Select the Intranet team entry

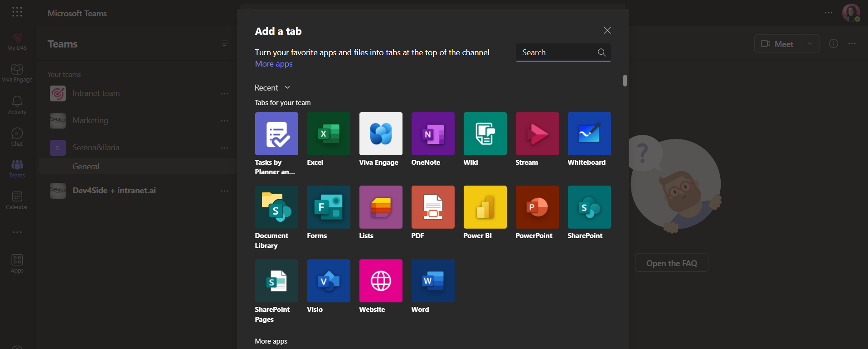coord(96,93)
